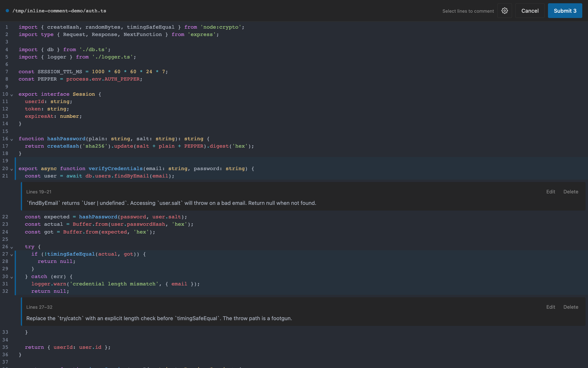This screenshot has width=588, height=368.
Task: Collapse the catch block at line 30
Action: tap(12, 277)
